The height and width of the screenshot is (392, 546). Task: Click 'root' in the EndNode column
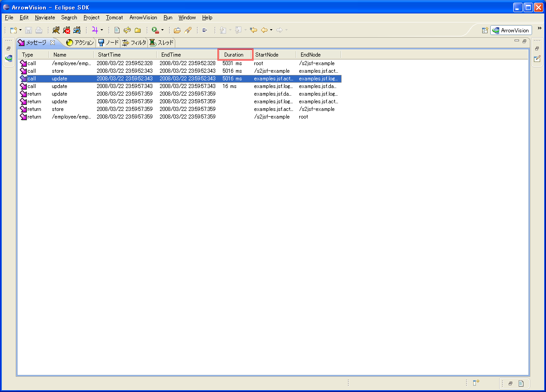(303, 117)
